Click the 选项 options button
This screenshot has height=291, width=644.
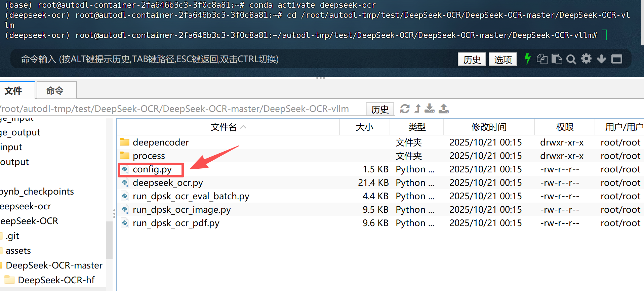click(x=503, y=59)
